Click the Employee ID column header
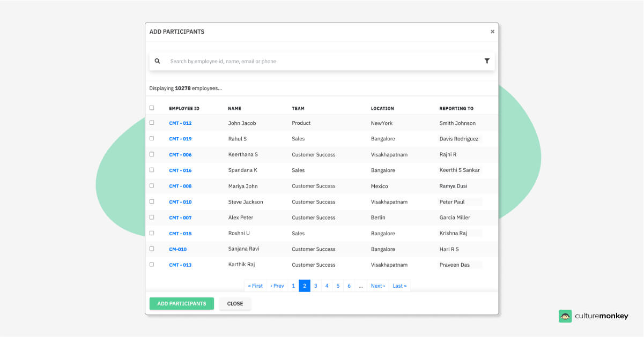The image size is (644, 337). (184, 108)
